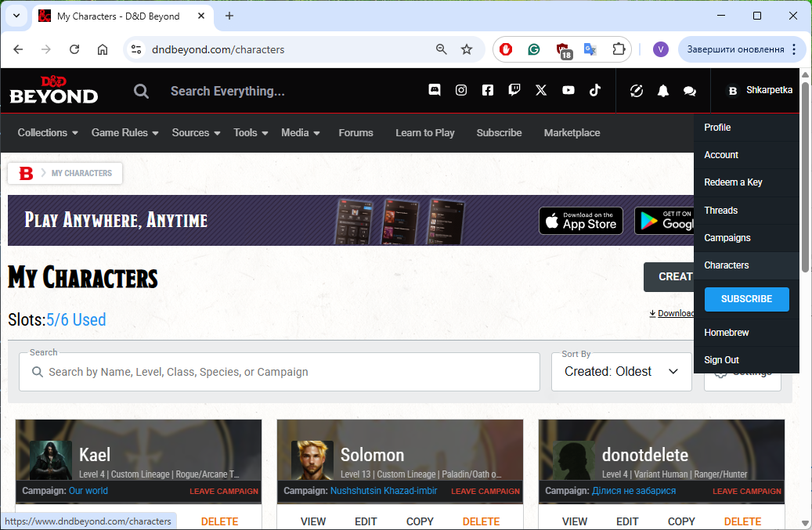The height and width of the screenshot is (530, 812).
Task: Click Solomon's character portrait thumbnail
Action: point(312,460)
